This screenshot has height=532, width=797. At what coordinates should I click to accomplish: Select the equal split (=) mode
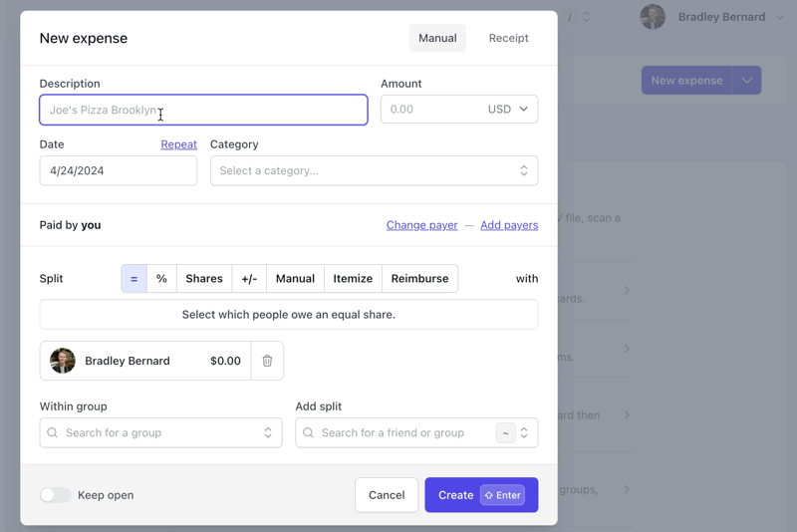click(x=133, y=279)
